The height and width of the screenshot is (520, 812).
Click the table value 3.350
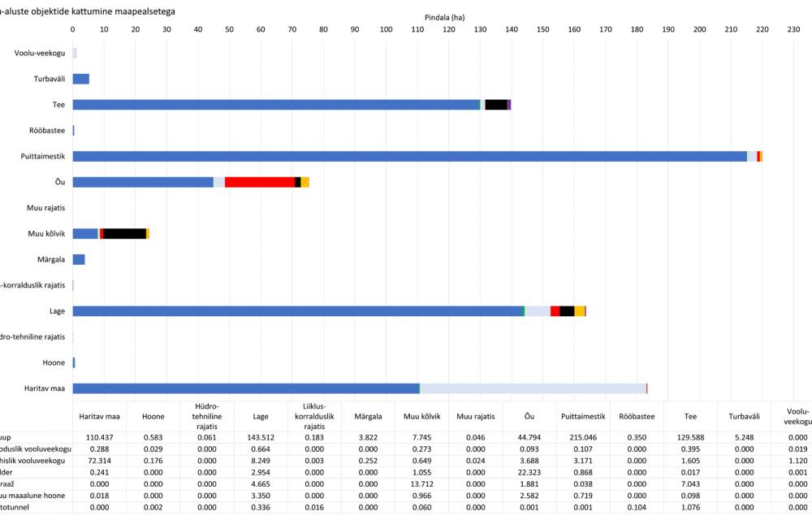(x=261, y=496)
